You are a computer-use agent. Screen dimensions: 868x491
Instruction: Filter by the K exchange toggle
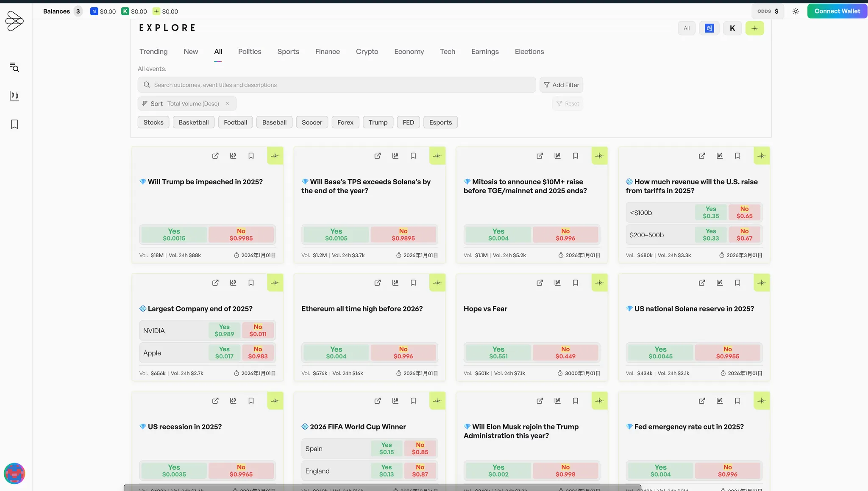tap(732, 28)
